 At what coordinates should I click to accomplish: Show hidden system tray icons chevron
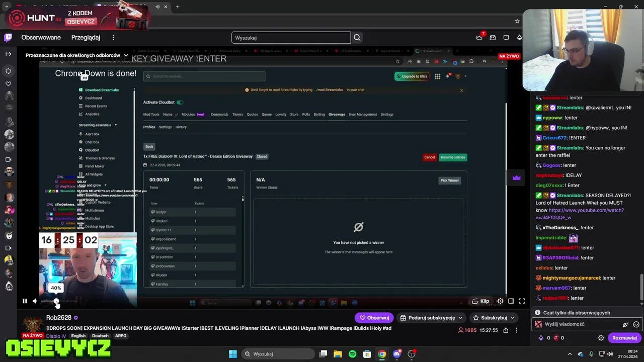pyautogui.click(x=569, y=354)
